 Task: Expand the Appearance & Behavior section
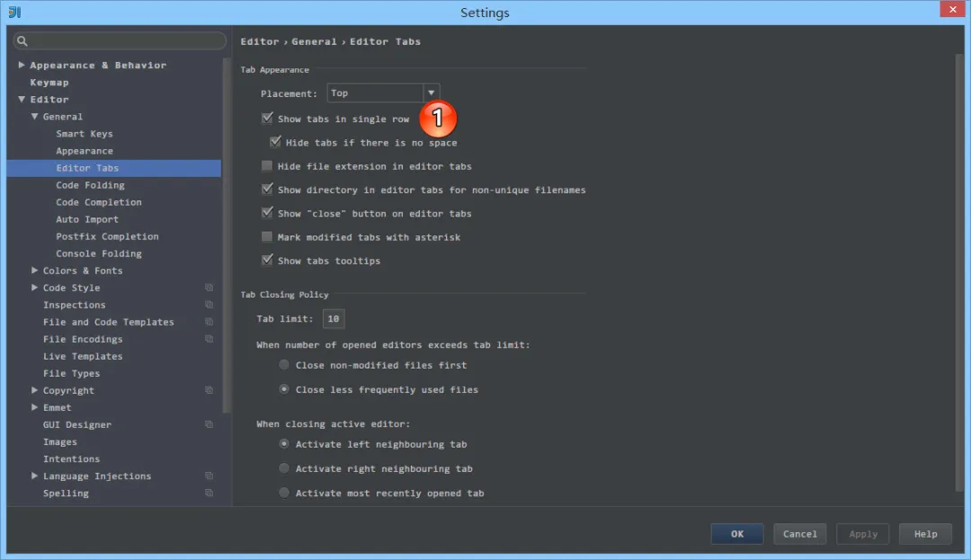click(21, 65)
